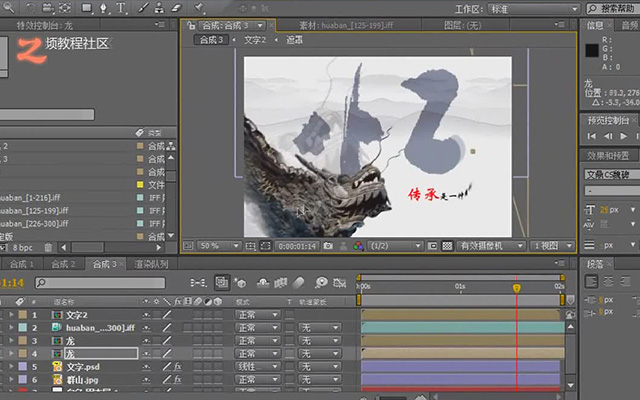Screen dimensions: 640x400
Task: Click the yellow label swatch in project list
Action: (140, 185)
